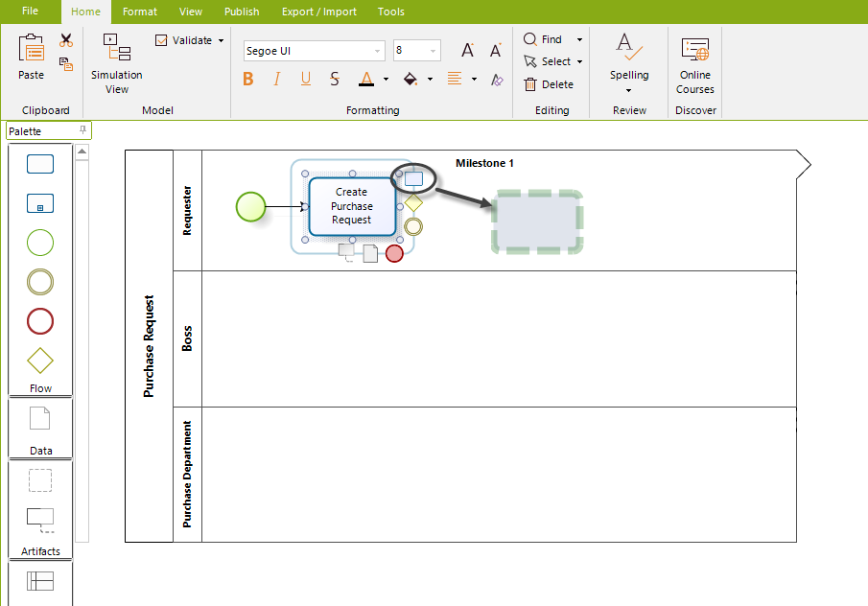Decrease font size with the smaller A icon
The width and height of the screenshot is (868, 606).
point(496,51)
